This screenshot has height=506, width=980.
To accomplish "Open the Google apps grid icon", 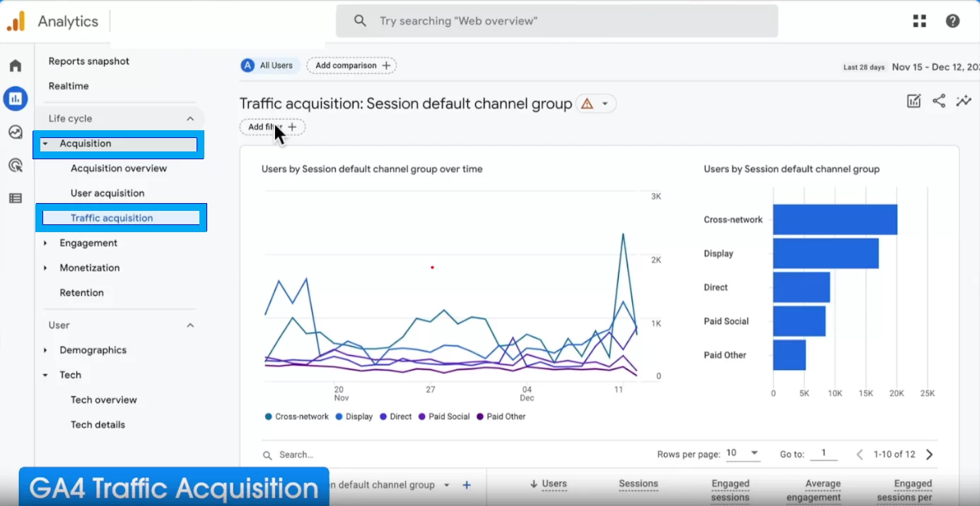I will point(919,21).
